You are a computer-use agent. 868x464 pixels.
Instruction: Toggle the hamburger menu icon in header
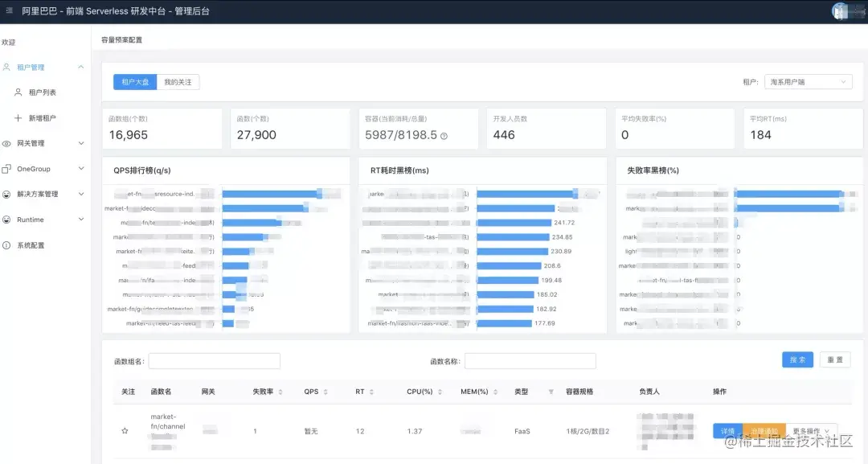click(10, 10)
